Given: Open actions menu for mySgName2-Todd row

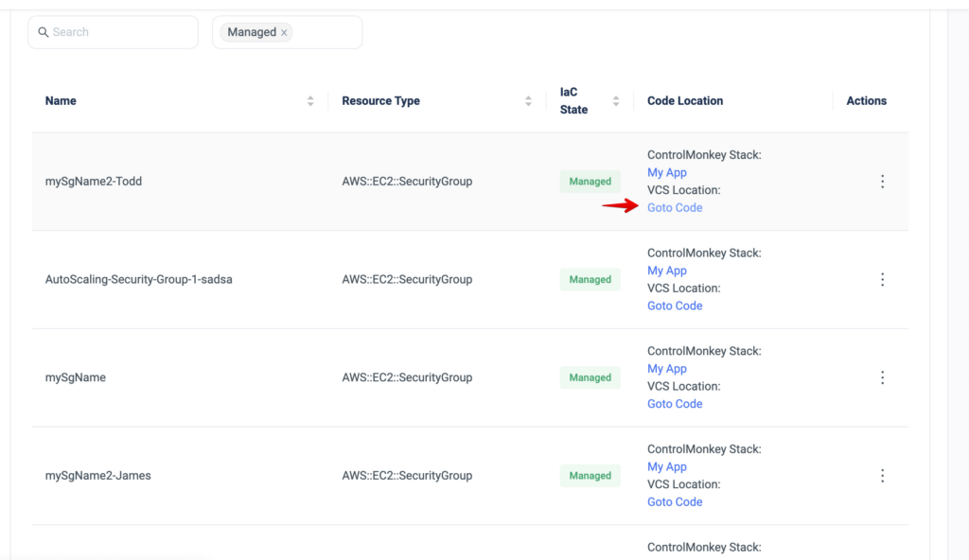Looking at the screenshot, I should (883, 181).
